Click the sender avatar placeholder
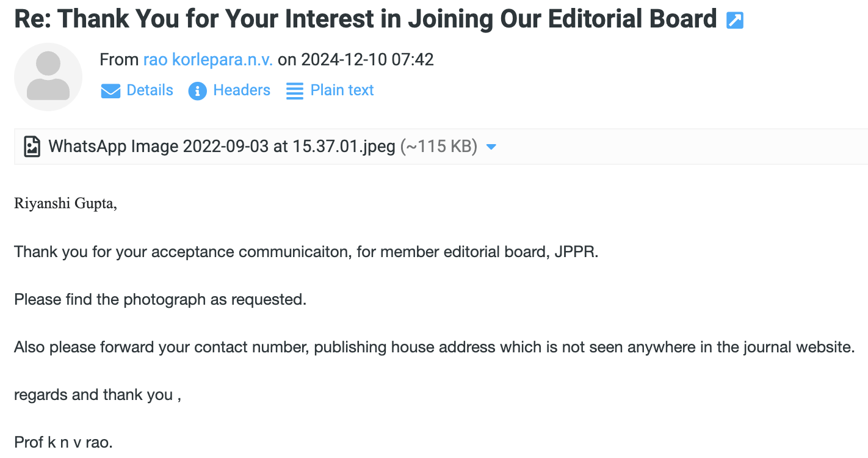 pos(48,77)
